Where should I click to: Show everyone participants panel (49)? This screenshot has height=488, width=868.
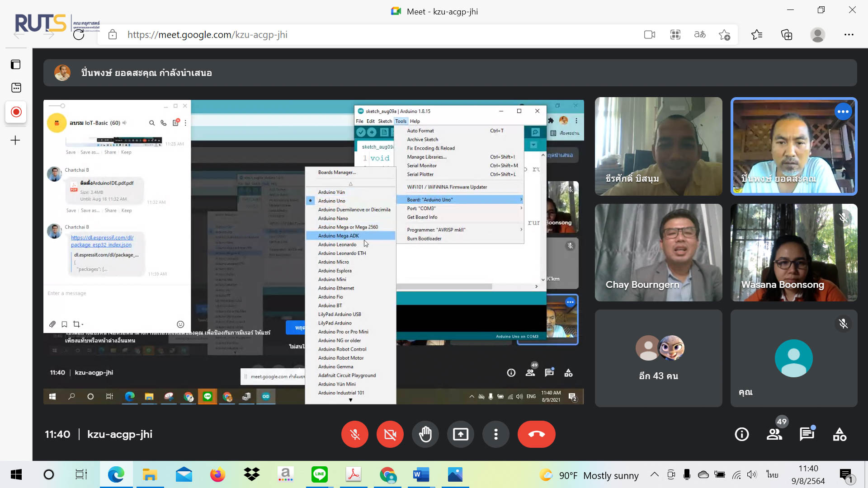click(774, 434)
